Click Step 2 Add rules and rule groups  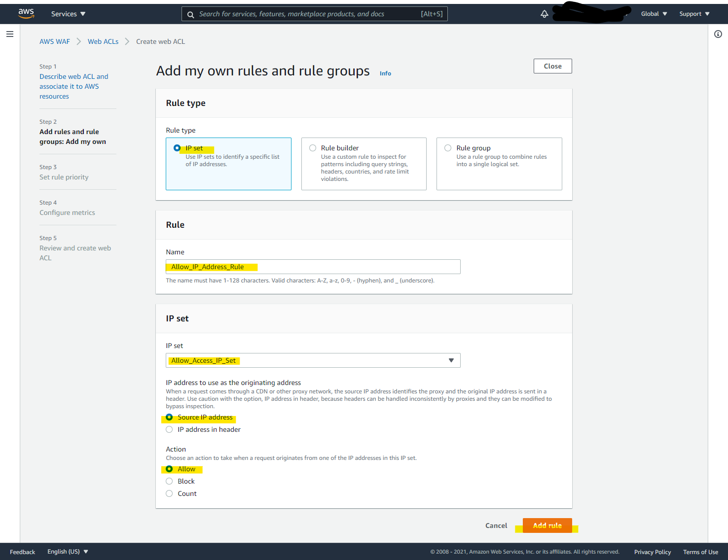point(73,137)
